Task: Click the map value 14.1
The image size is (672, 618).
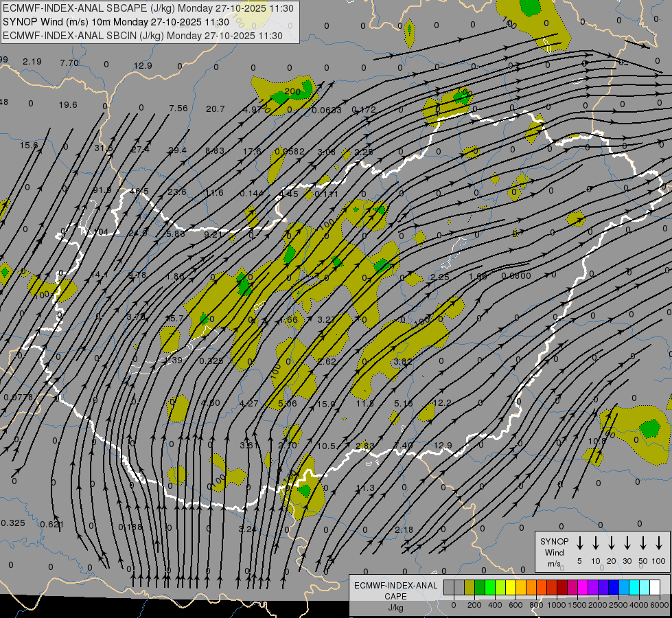Action: tap(99, 274)
